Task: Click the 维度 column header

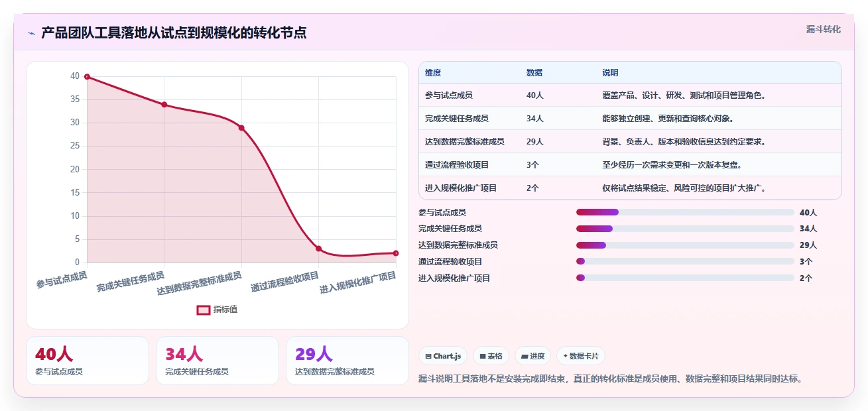Action: tap(433, 73)
